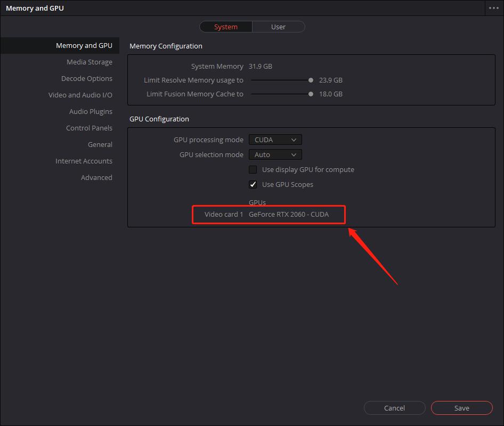Enable Use display GPU for compute
This screenshot has width=504, height=426.
coord(253,170)
